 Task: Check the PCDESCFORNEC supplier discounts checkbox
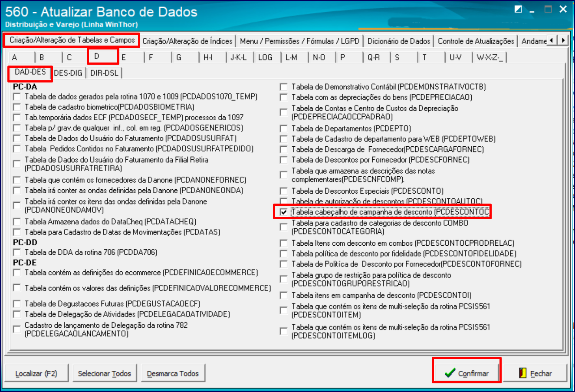pos(284,160)
